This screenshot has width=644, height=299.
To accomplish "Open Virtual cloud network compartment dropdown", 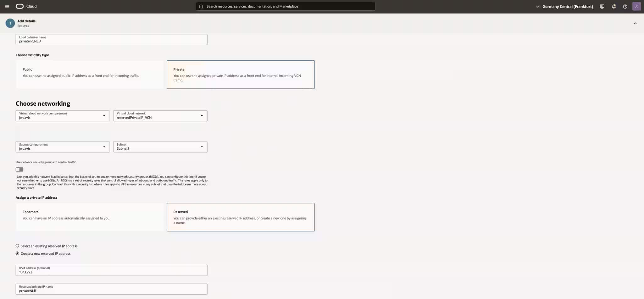I will pos(63,116).
